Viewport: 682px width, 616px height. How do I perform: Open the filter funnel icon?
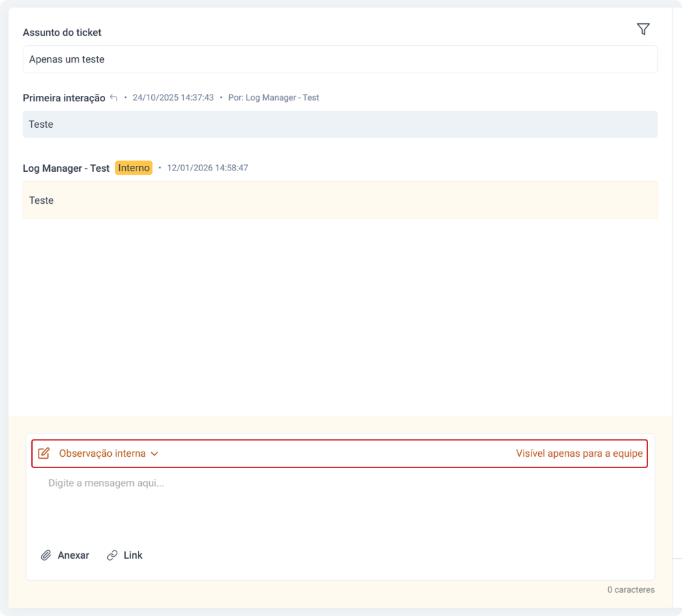point(643,29)
